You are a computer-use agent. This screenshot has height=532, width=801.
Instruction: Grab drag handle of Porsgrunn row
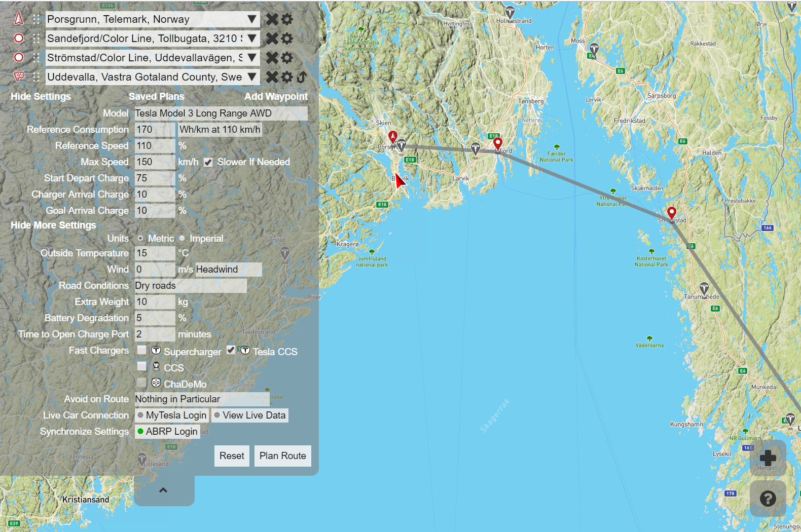[x=36, y=19]
